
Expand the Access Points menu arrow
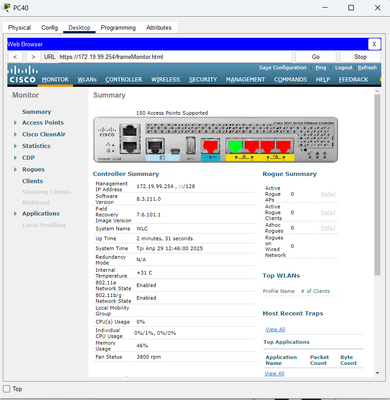tap(15, 123)
